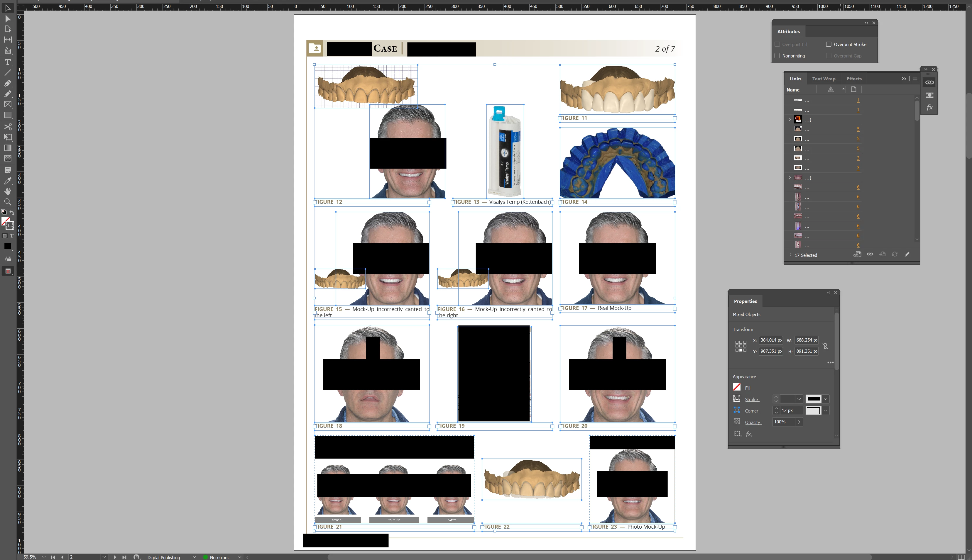Image resolution: width=972 pixels, height=560 pixels.
Task: Select the Rectangle Frame tool
Action: (x=8, y=104)
